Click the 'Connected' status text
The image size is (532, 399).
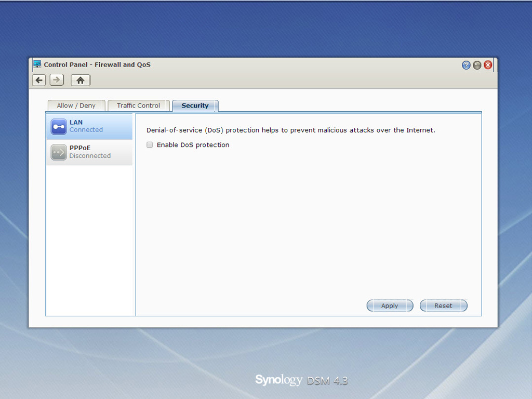(86, 130)
